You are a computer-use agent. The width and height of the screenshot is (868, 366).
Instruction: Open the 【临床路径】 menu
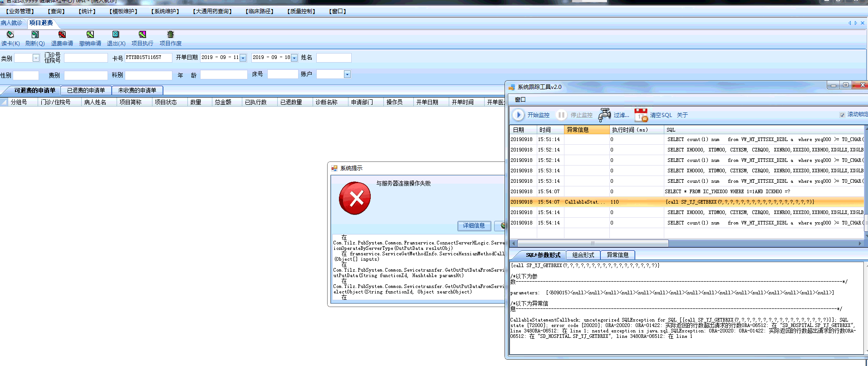tap(260, 11)
